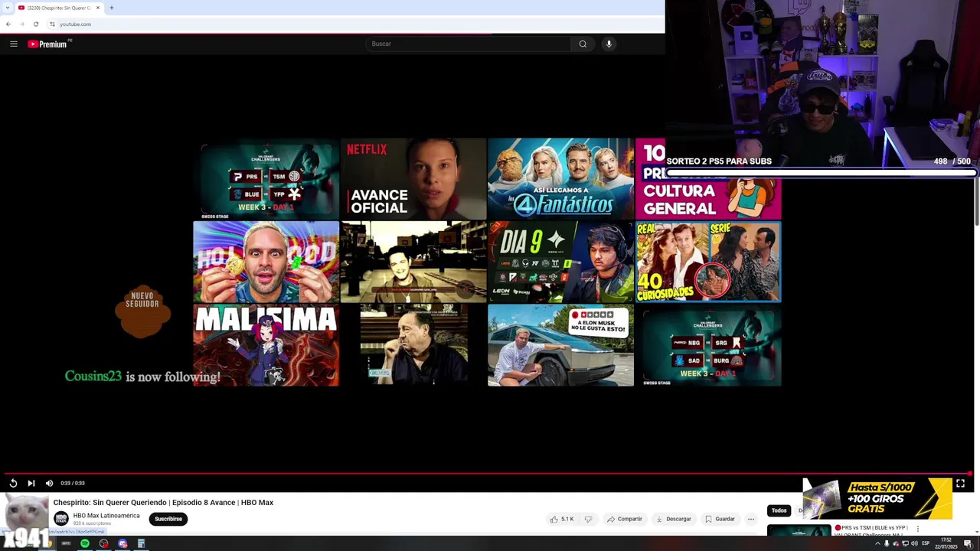Go to YouTube Premium home logo

pos(48,44)
